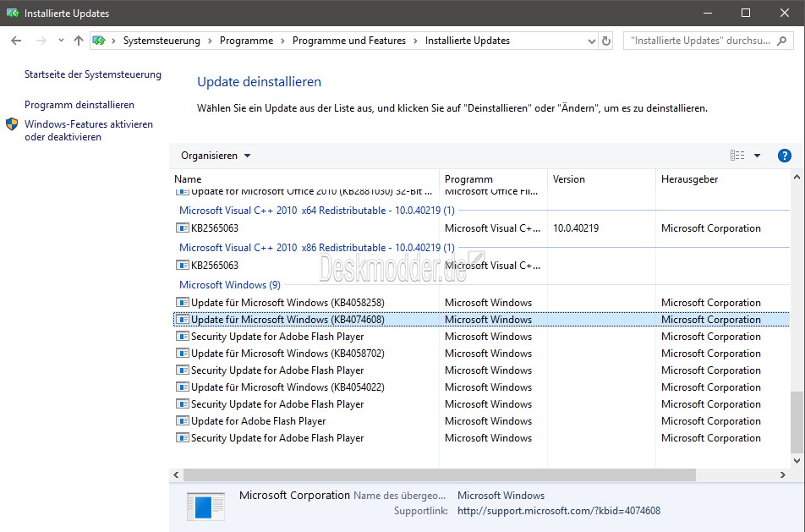Collapse the Microsoft Windows (9) group

click(x=230, y=285)
